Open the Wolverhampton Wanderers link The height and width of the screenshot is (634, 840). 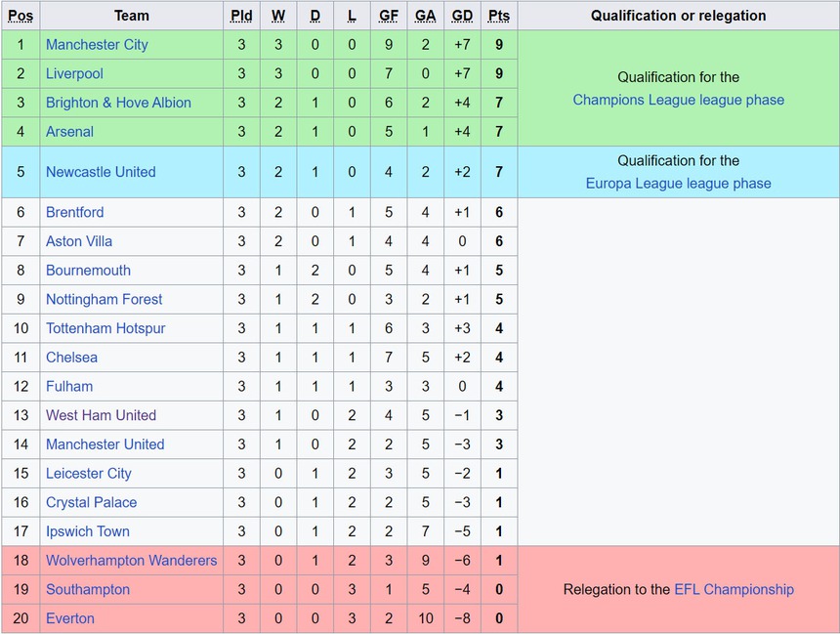pos(132,561)
